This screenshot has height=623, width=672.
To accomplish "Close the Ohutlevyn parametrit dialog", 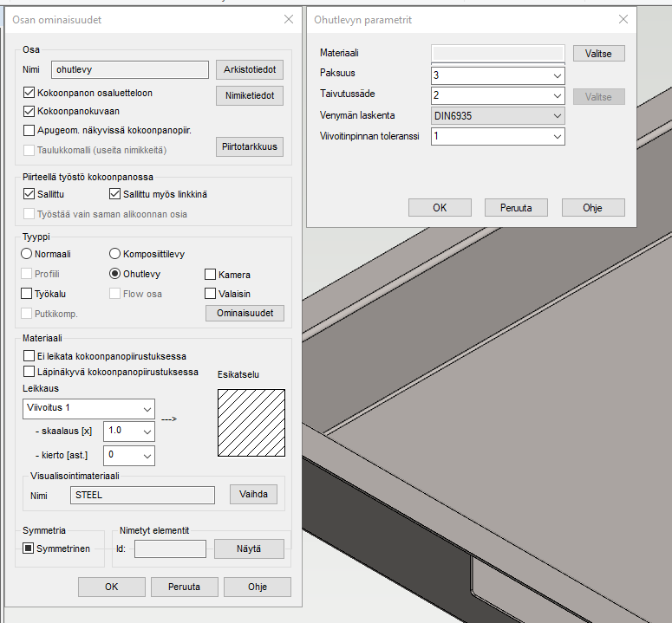I will 623,20.
